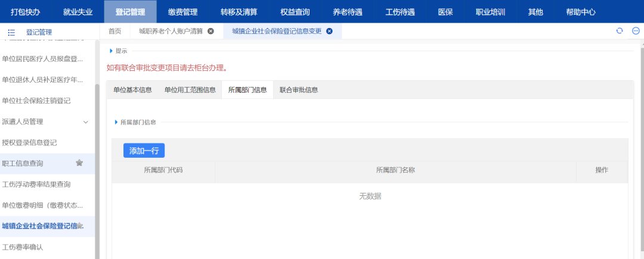
Task: Toggle favorite star for 职工信息查询
Action: point(79,163)
